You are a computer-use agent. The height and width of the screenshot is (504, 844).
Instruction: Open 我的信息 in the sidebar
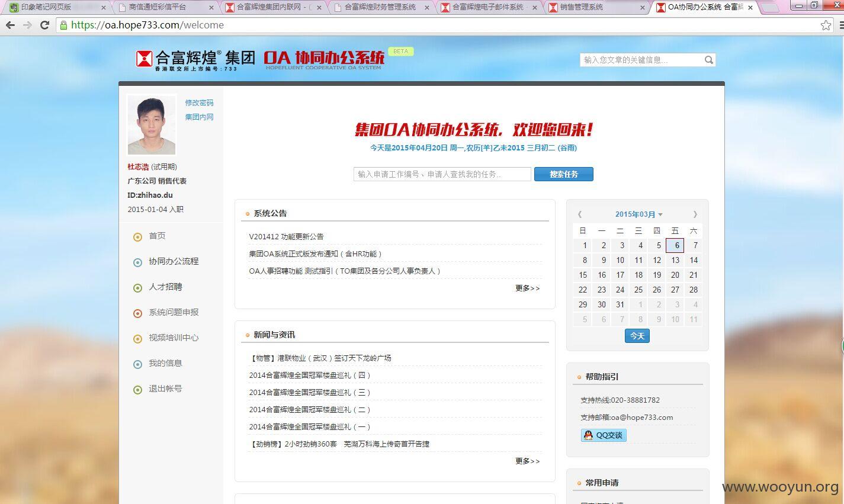click(165, 363)
